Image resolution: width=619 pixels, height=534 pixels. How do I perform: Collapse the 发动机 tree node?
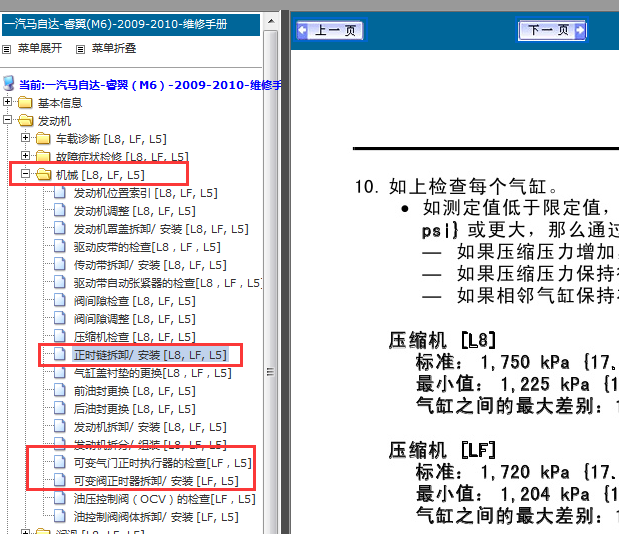click(x=7, y=120)
